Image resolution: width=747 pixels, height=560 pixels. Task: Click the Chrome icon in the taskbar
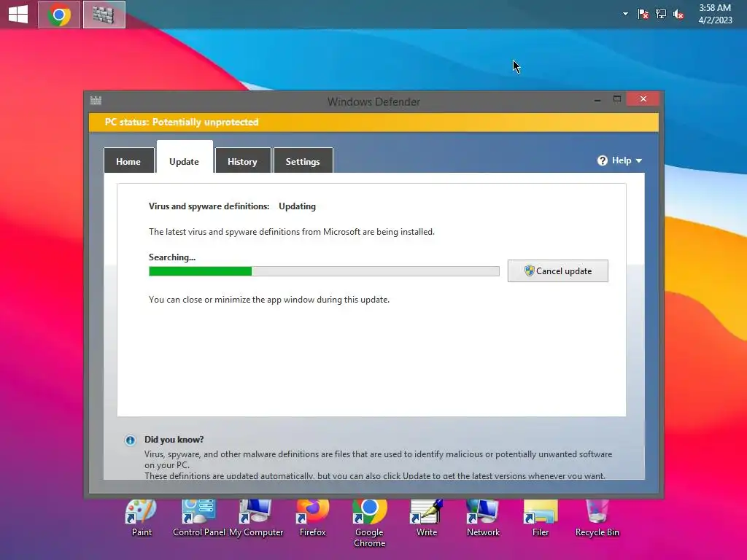[x=59, y=15]
